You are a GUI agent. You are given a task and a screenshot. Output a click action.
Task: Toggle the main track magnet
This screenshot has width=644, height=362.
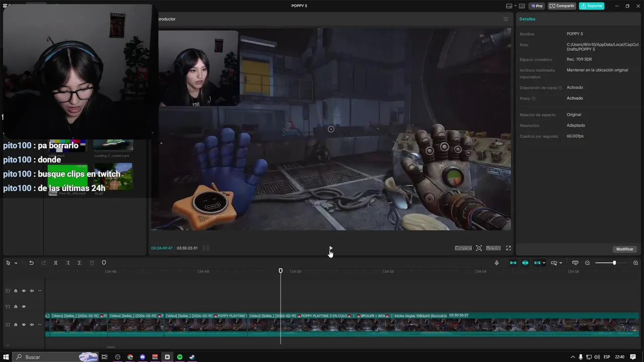(513, 263)
